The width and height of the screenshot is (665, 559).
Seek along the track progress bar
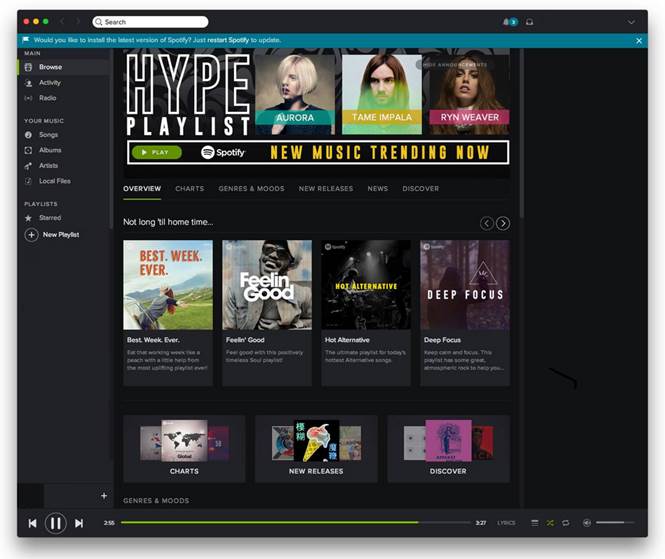click(296, 523)
